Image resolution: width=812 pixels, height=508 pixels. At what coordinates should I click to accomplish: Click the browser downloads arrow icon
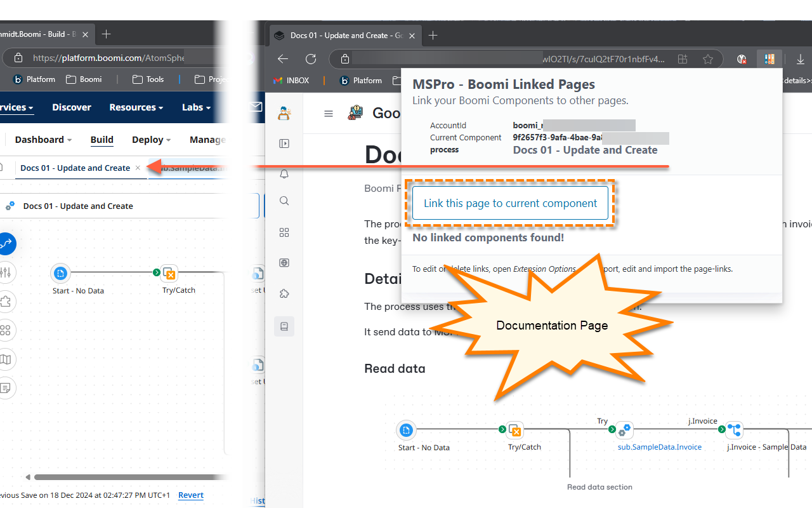point(801,59)
